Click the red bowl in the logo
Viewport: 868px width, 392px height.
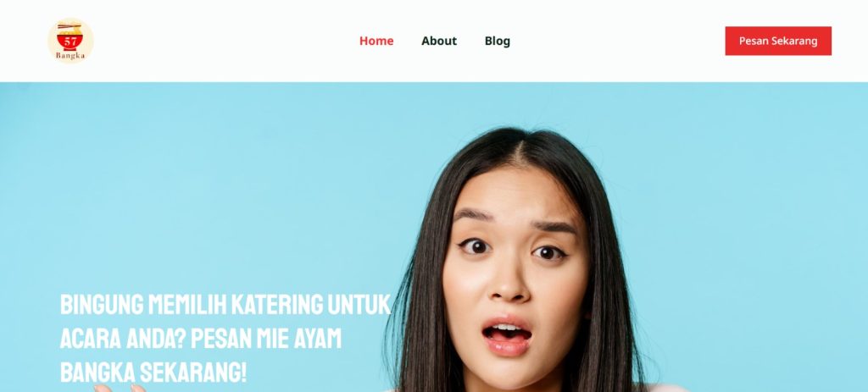(70, 42)
